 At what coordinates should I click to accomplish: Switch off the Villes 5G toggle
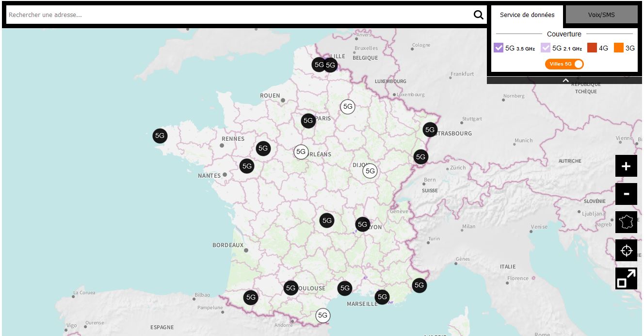click(x=564, y=64)
